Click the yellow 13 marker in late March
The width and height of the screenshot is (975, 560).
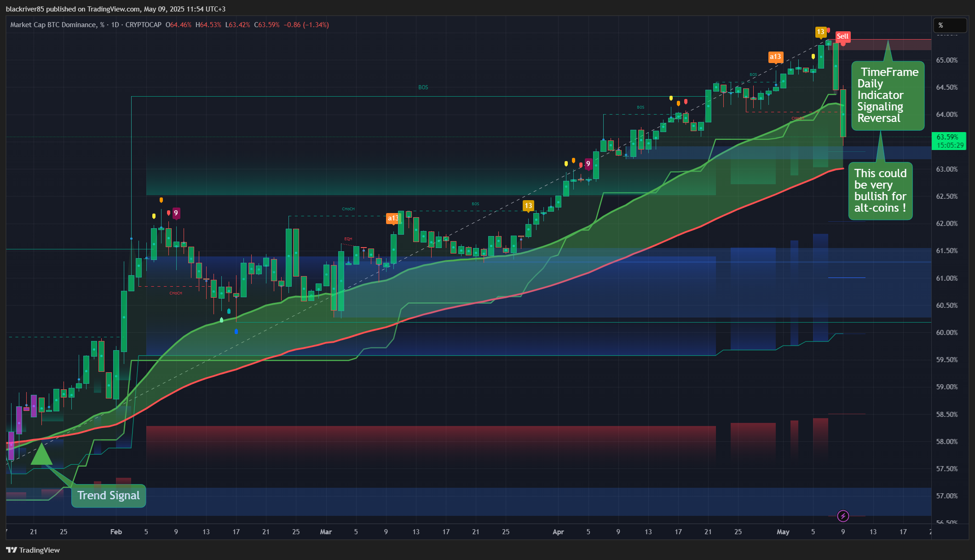pos(528,206)
